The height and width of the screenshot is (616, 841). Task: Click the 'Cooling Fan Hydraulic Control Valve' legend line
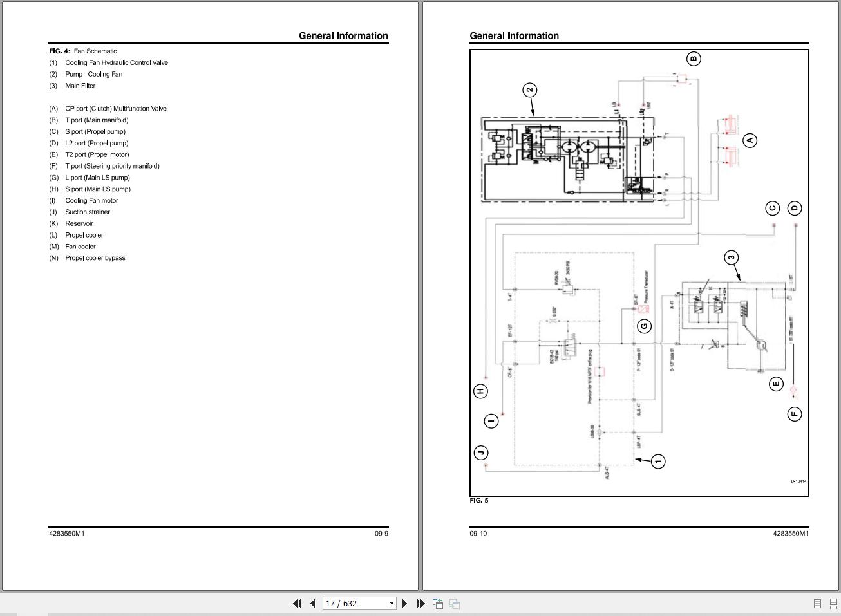point(116,63)
